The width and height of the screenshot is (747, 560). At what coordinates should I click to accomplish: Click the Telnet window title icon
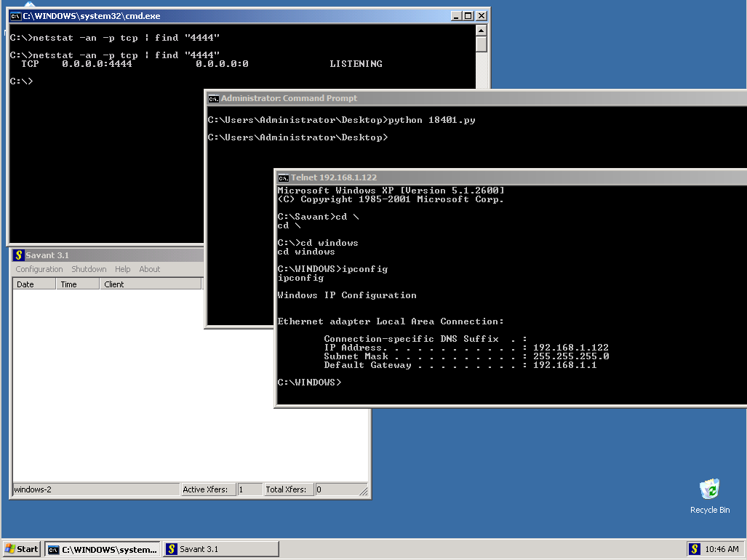tap(284, 177)
